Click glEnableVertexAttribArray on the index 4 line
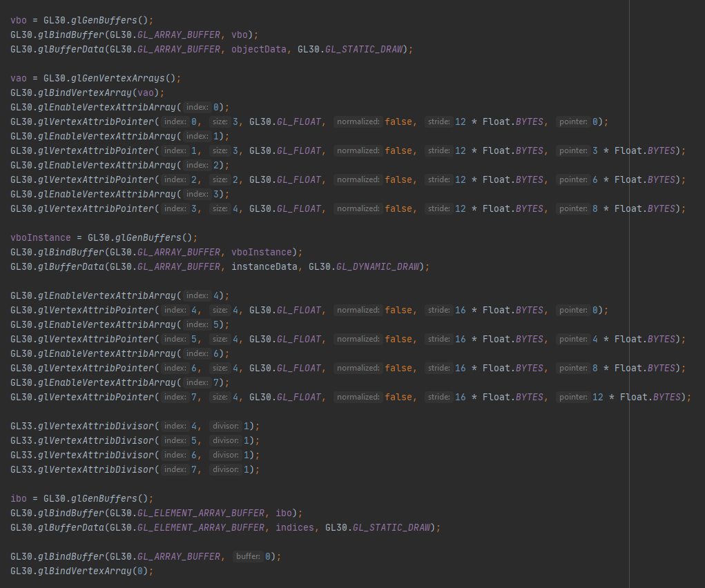Screen dimensions: 705x588 coord(107,295)
